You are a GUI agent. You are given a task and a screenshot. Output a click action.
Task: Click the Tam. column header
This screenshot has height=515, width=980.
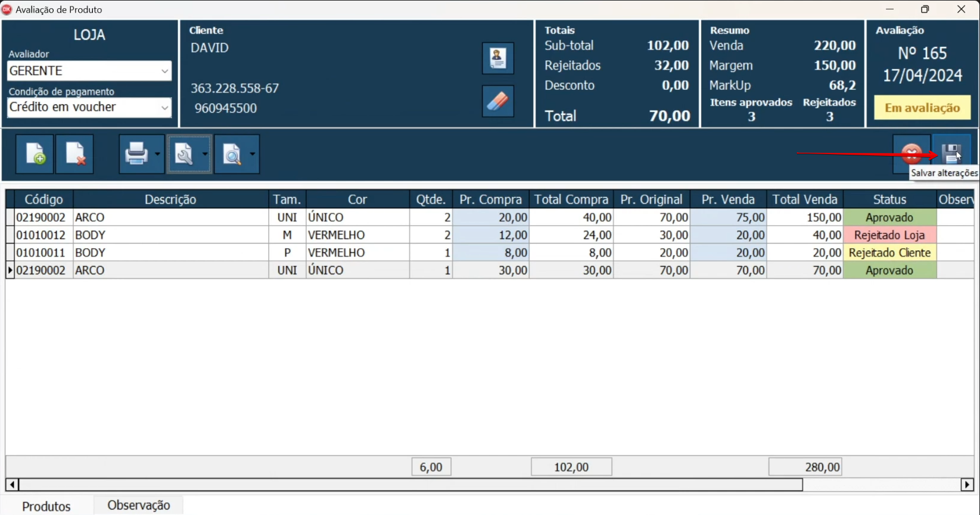287,199
